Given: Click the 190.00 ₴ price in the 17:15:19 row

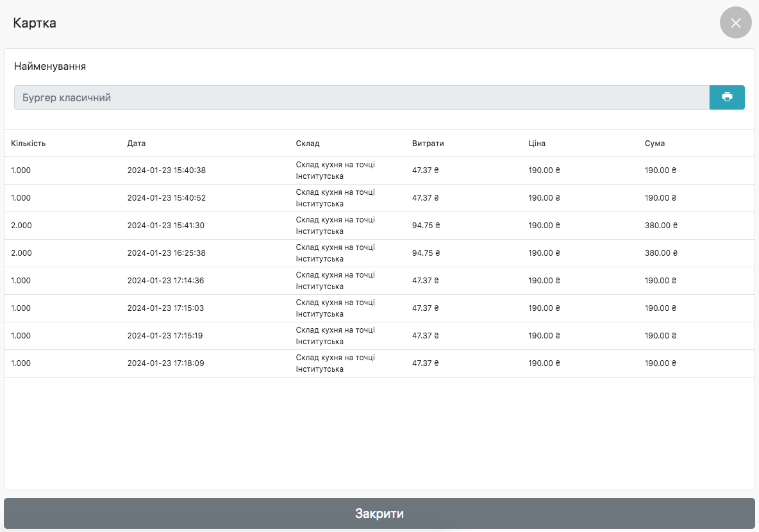Looking at the screenshot, I should pos(544,336).
